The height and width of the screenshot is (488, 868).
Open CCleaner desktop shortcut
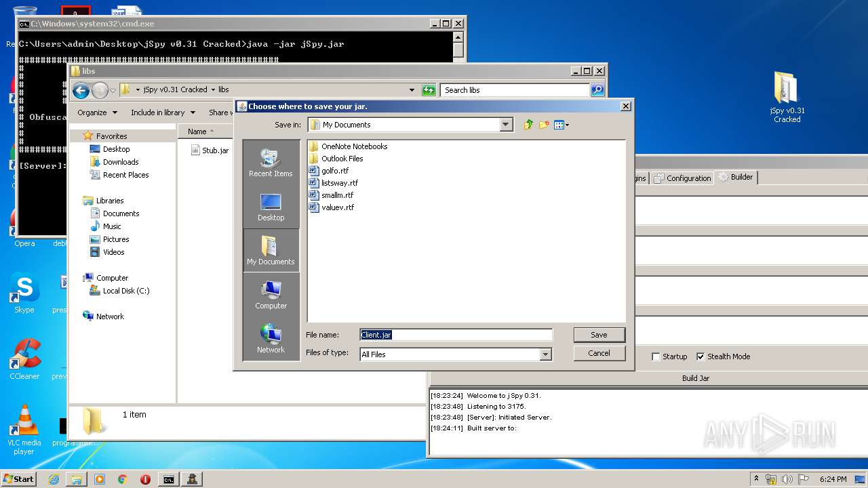click(x=24, y=359)
